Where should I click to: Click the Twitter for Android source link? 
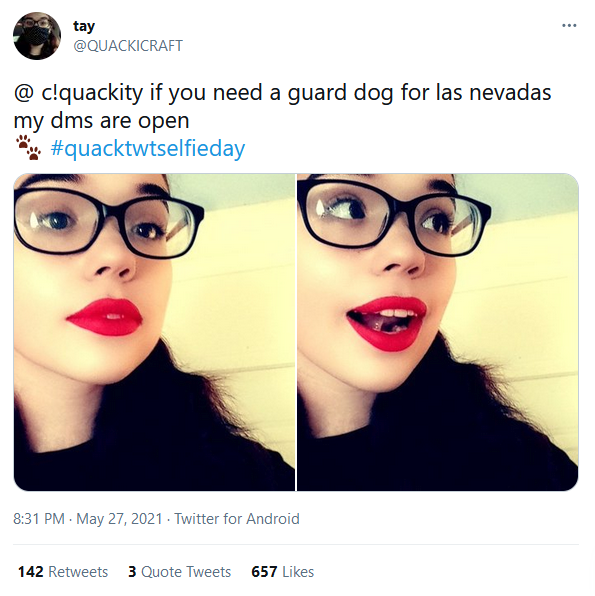[237, 518]
